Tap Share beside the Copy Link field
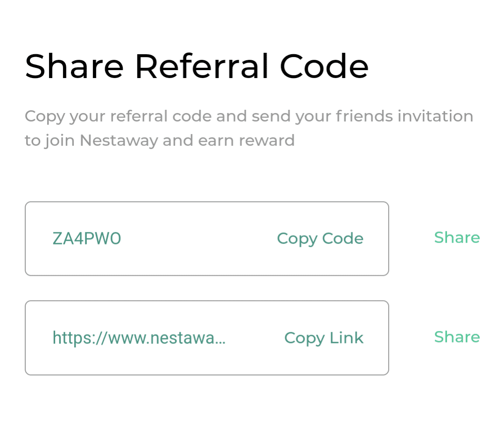This screenshot has width=504, height=423. pos(456,337)
